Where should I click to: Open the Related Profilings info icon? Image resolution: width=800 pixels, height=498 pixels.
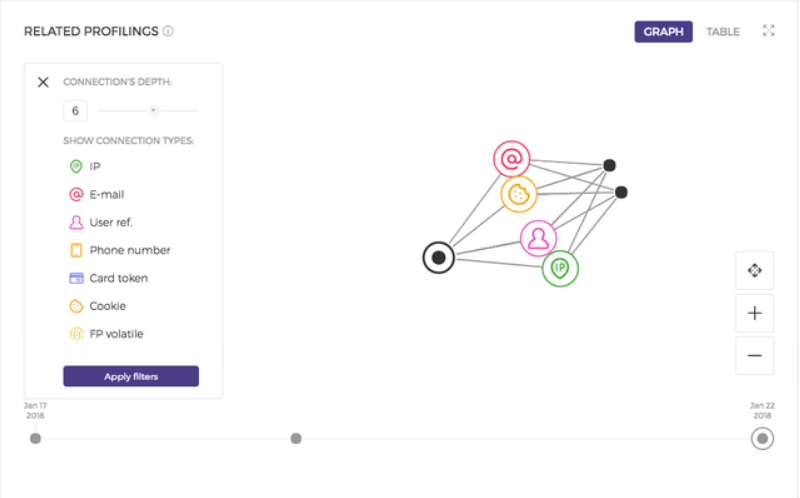coord(168,31)
